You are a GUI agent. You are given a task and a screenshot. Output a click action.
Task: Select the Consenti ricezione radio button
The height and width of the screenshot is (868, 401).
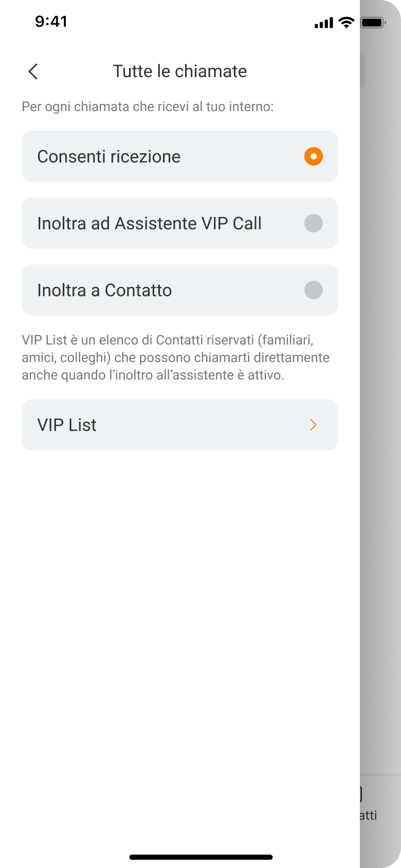[x=314, y=156]
